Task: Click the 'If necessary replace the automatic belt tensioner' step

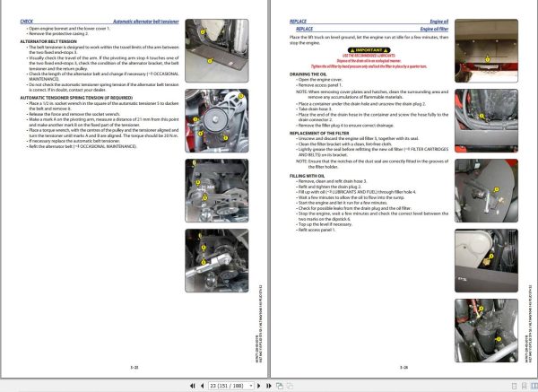Action: (74, 141)
